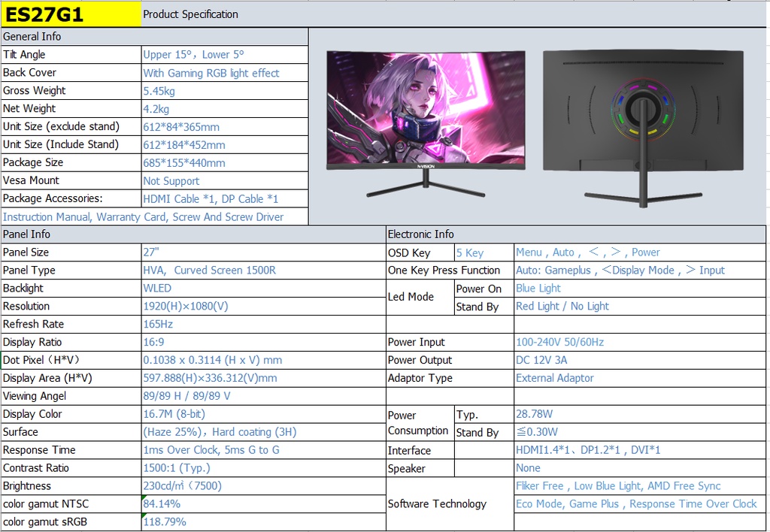This screenshot has height=532, width=770.
Task: Click the Brightness value 230cd/㎡
Action: pos(264,486)
